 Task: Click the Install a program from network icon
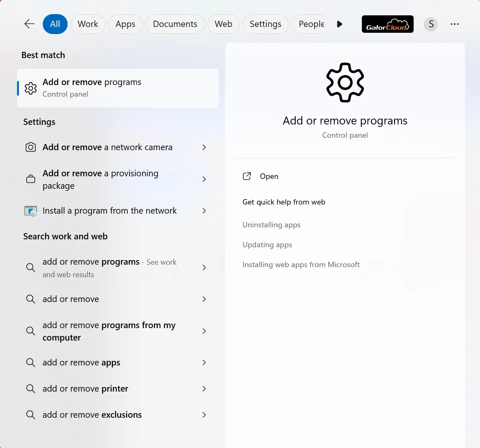pos(31,211)
